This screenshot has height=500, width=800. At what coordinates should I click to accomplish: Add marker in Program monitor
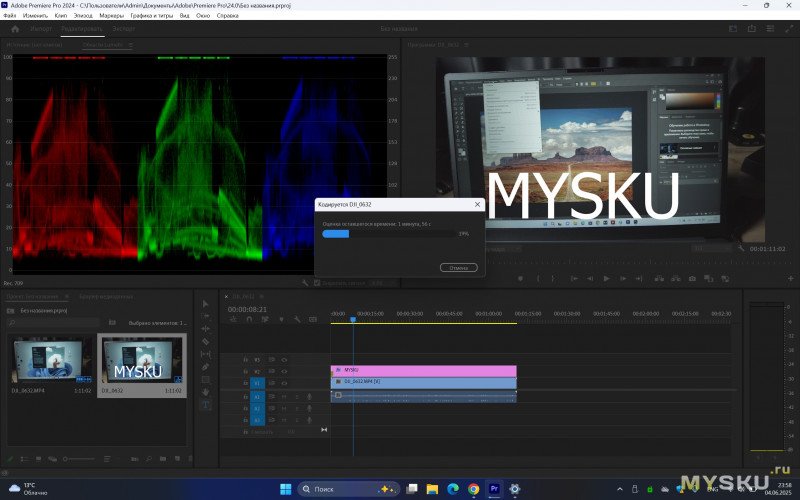point(520,279)
